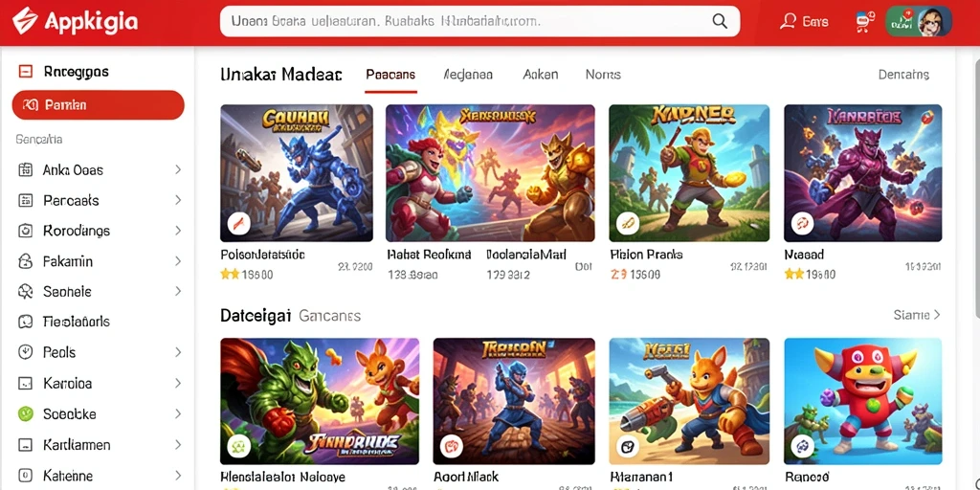Click the Appkigia logo icon
The width and height of the screenshot is (980, 490).
24,21
